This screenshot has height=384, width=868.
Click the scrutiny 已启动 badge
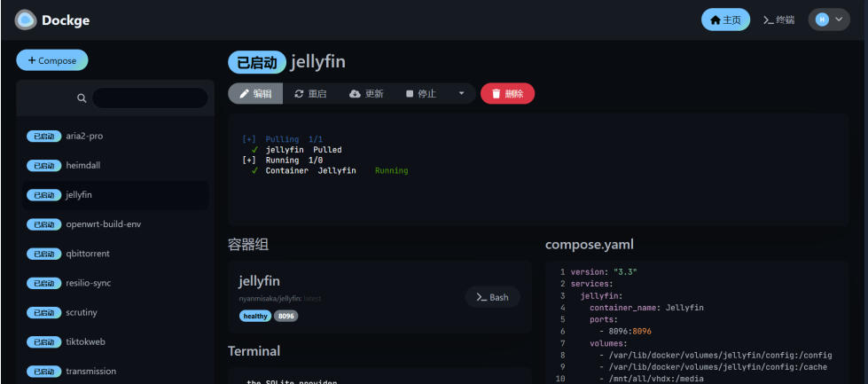coord(43,313)
